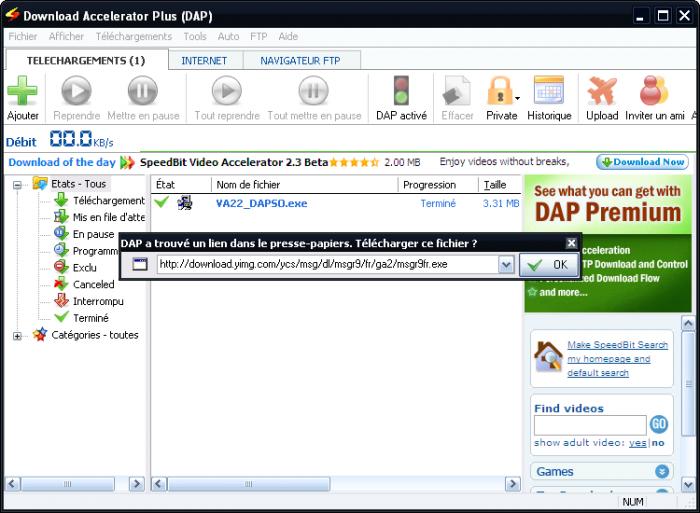Open the Private dropdown arrow

pyautogui.click(x=517, y=98)
